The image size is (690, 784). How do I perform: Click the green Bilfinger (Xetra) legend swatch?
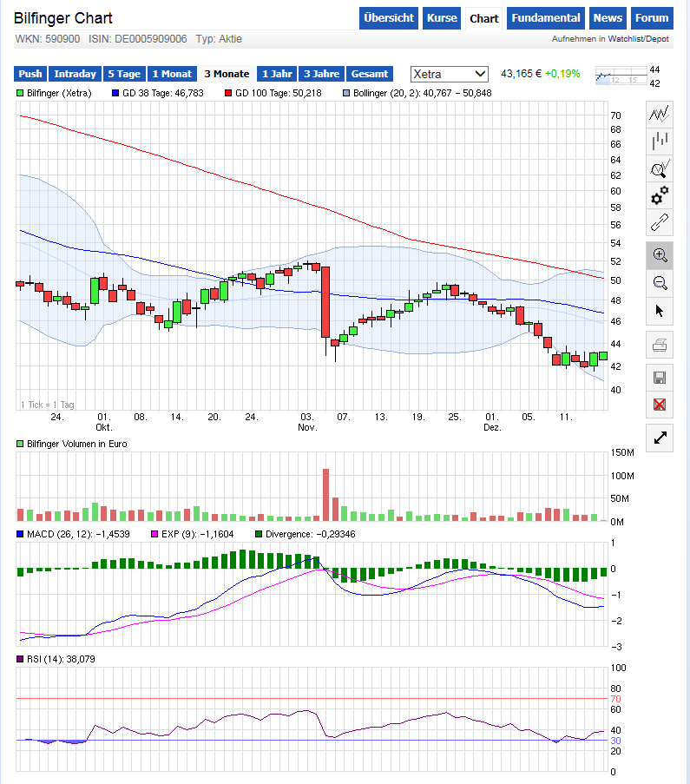pos(20,93)
